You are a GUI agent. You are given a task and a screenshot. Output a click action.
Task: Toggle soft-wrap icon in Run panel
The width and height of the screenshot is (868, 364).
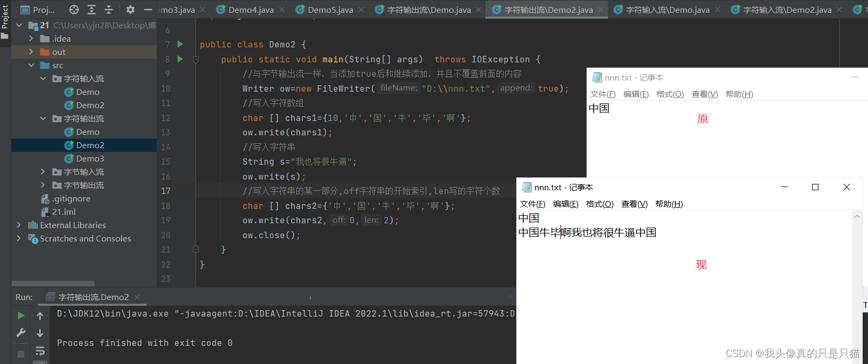[40, 351]
